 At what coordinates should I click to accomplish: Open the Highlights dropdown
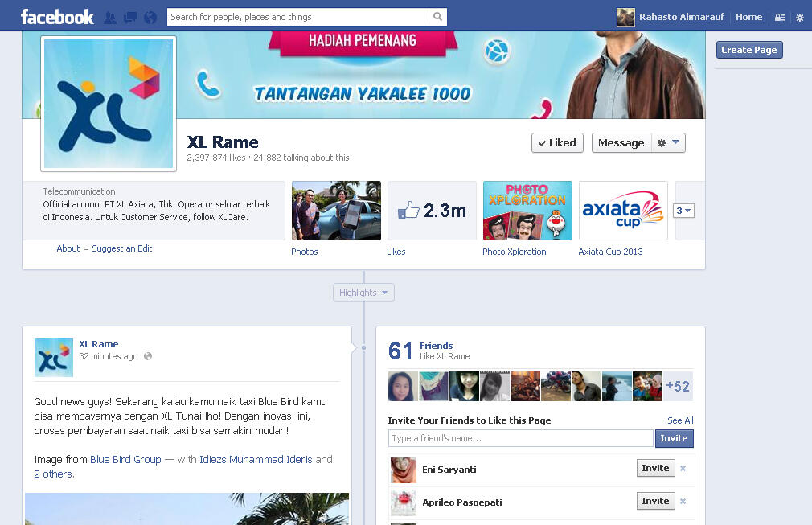pyautogui.click(x=363, y=293)
